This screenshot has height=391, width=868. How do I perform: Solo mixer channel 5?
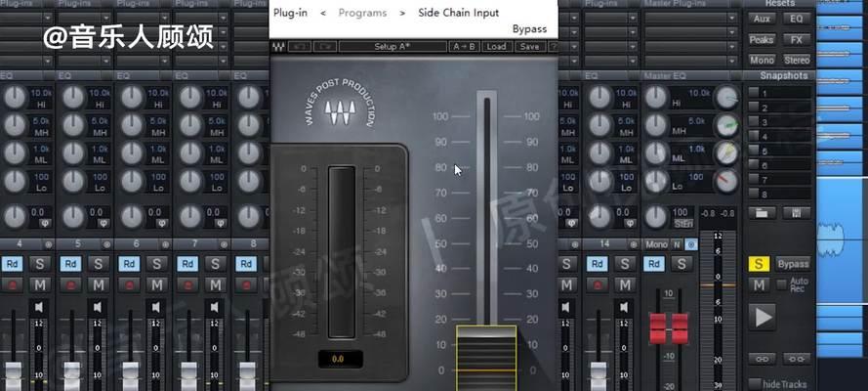(x=98, y=264)
